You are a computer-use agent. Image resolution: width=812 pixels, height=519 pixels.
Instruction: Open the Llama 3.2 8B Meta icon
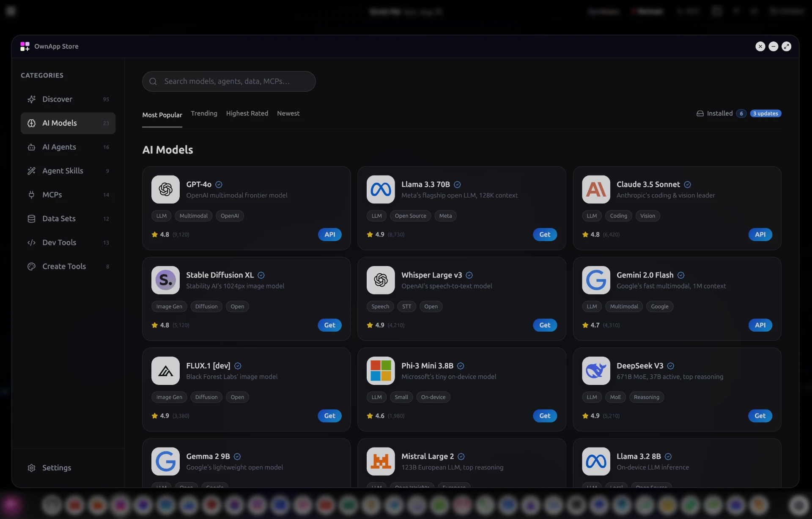click(x=596, y=461)
